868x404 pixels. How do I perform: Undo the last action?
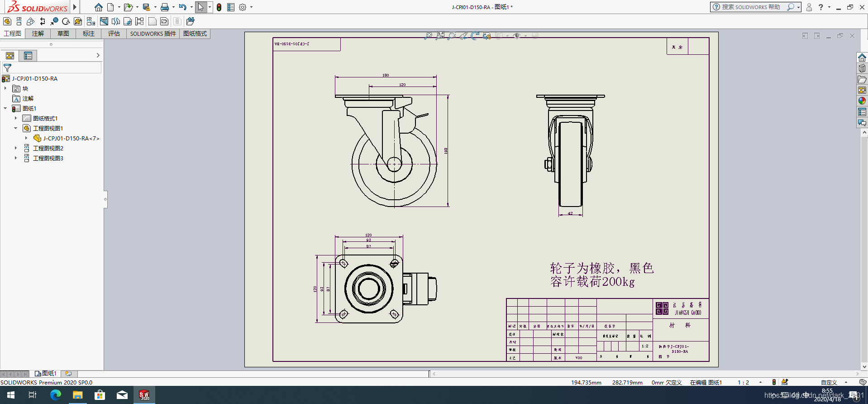point(183,7)
